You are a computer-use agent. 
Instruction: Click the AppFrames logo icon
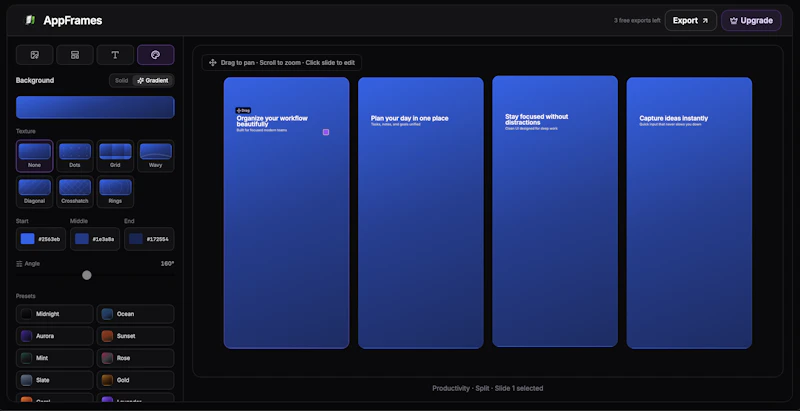tap(31, 20)
